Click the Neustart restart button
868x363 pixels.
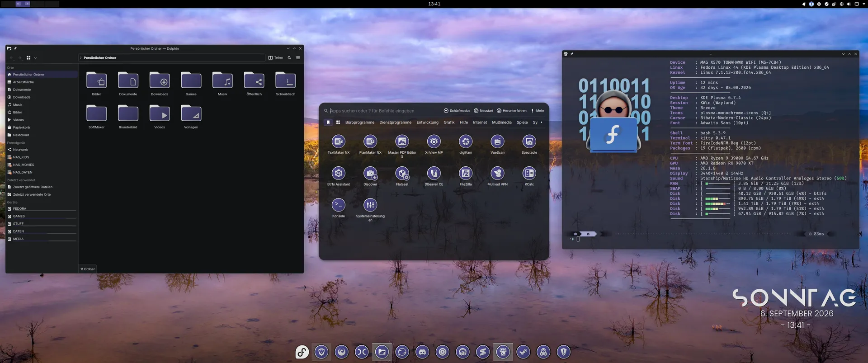[483, 111]
